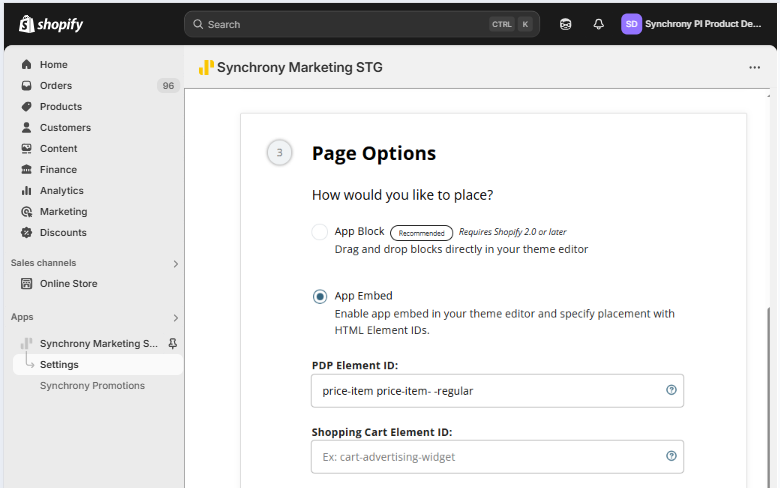Go to Analytics in the sidebar
780x488 pixels.
tap(61, 191)
